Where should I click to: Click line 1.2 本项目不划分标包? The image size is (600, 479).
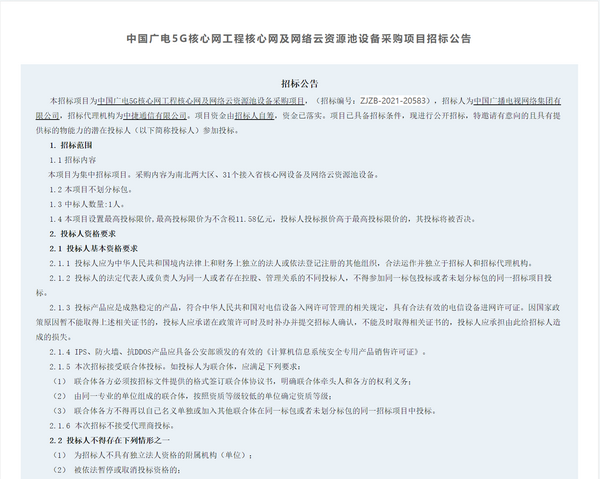pos(91,189)
